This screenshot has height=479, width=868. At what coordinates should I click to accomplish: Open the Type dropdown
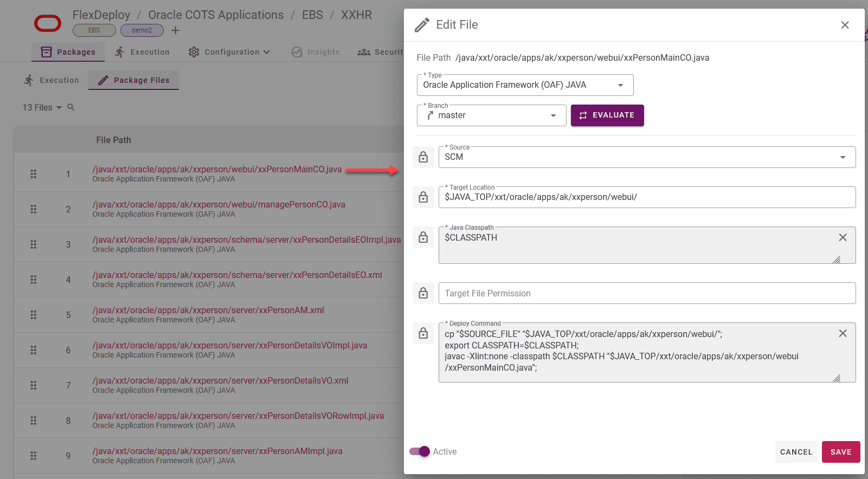(525, 85)
